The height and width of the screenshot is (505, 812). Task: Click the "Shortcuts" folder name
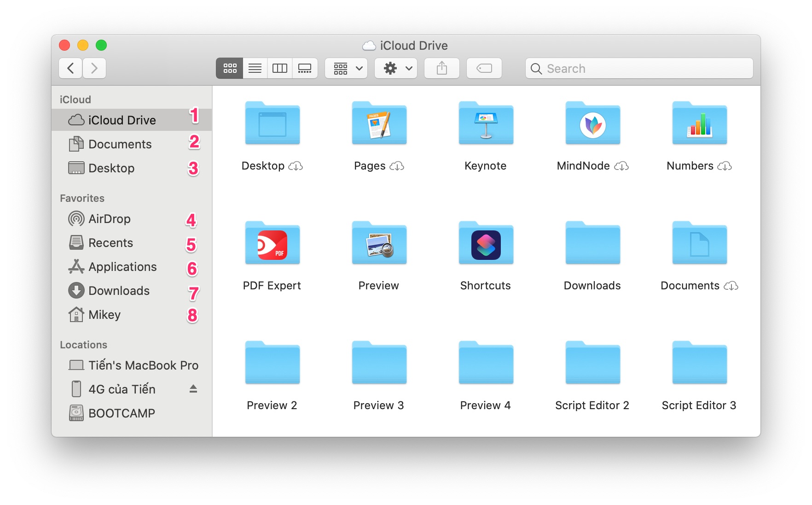click(x=486, y=286)
